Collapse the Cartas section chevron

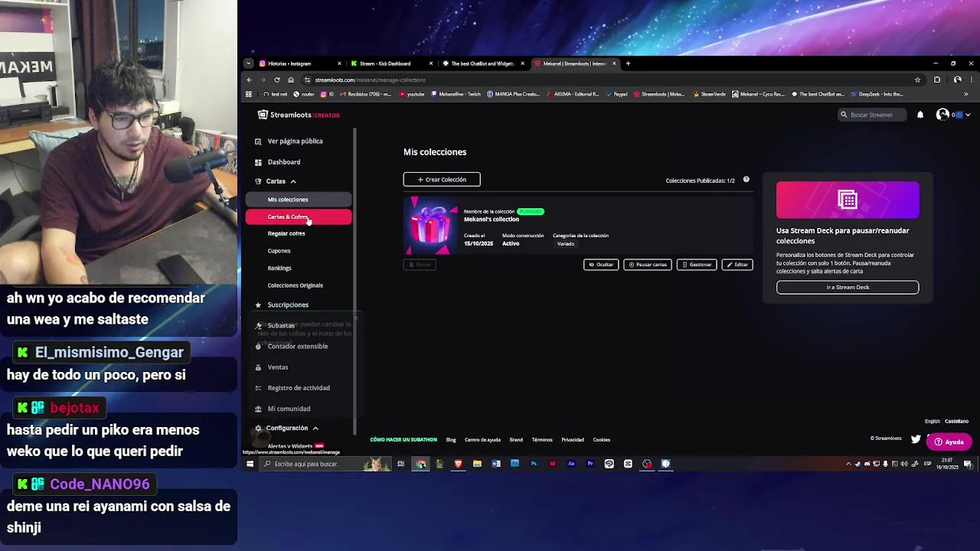click(293, 182)
